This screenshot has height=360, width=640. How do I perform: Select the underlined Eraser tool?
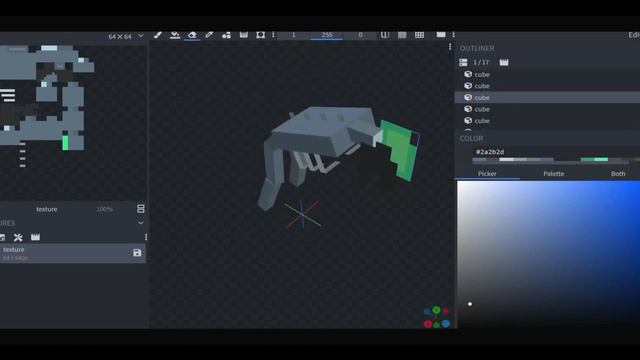pos(192,35)
